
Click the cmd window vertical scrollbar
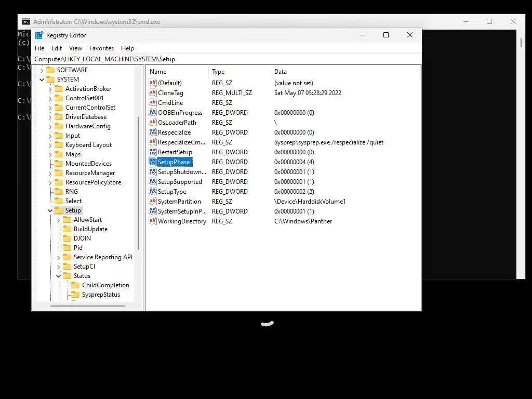(521, 43)
